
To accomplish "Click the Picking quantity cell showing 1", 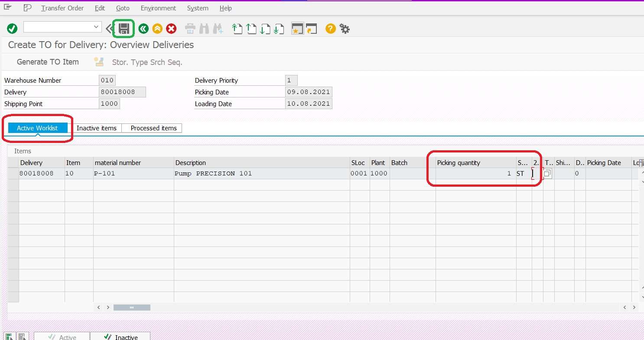I will coord(475,174).
